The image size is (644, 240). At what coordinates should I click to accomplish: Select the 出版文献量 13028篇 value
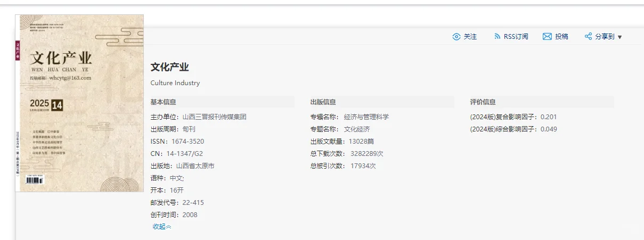[x=361, y=141]
